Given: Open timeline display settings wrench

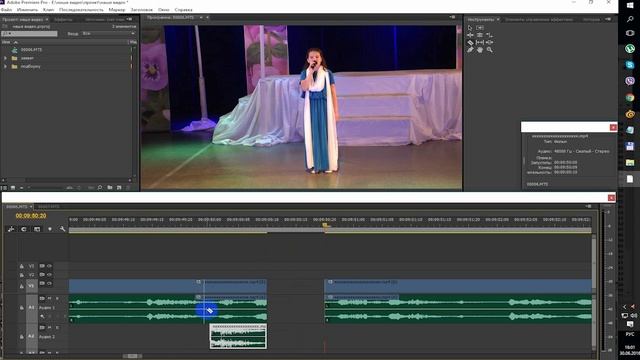Looking at the screenshot, I should (x=62, y=229).
